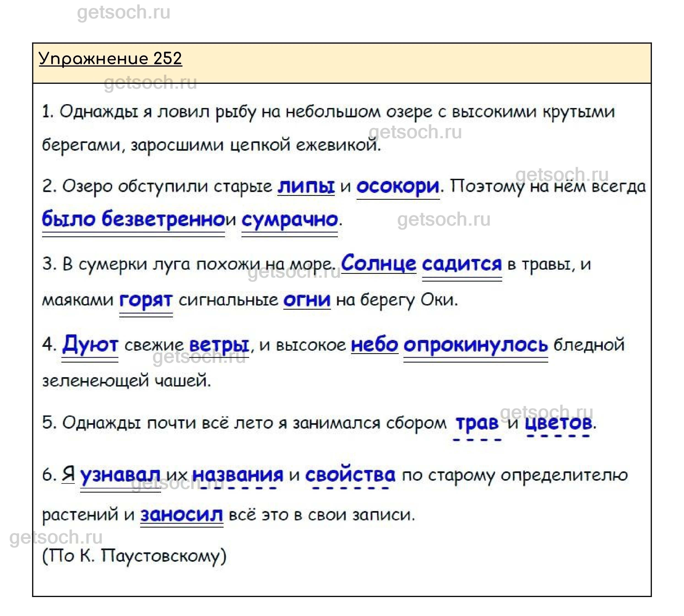This screenshot has width=684, height=616.
Task: Click the blue word 'названия'
Action: click(x=238, y=475)
